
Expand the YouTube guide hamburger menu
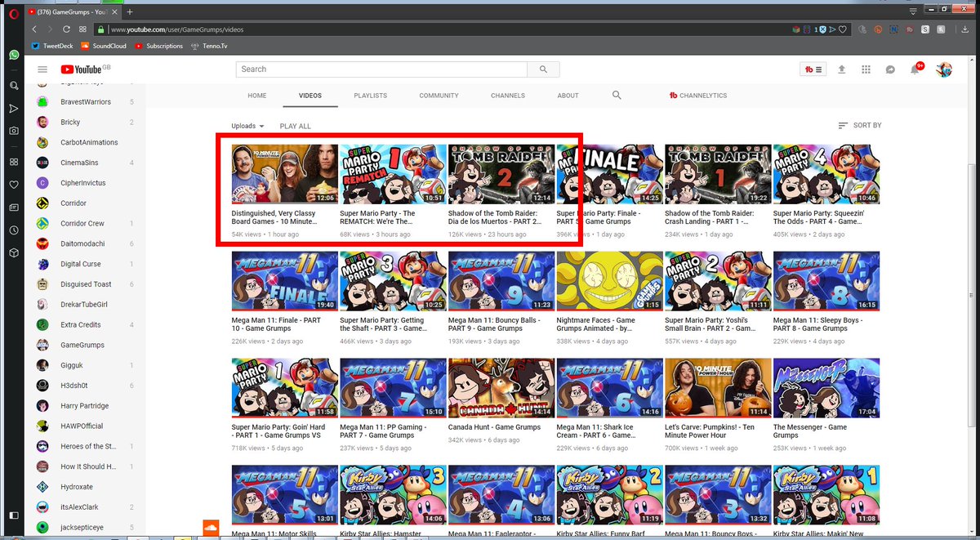pos(42,69)
